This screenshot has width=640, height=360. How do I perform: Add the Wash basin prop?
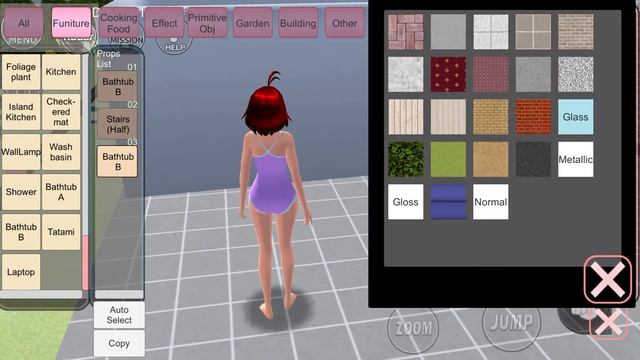click(x=61, y=152)
